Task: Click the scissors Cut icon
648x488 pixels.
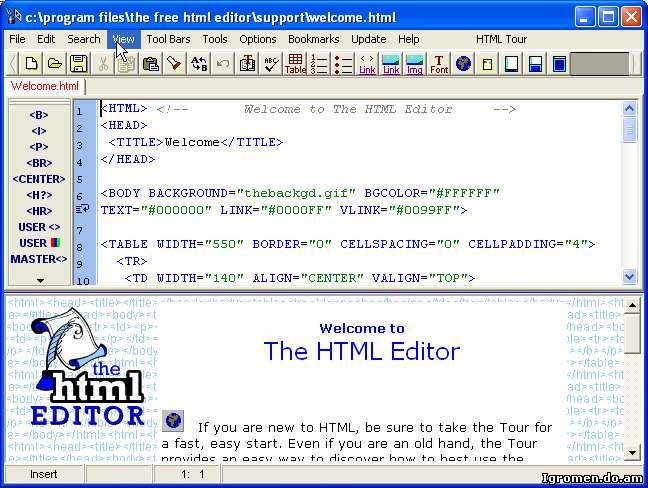Action: click(103, 64)
